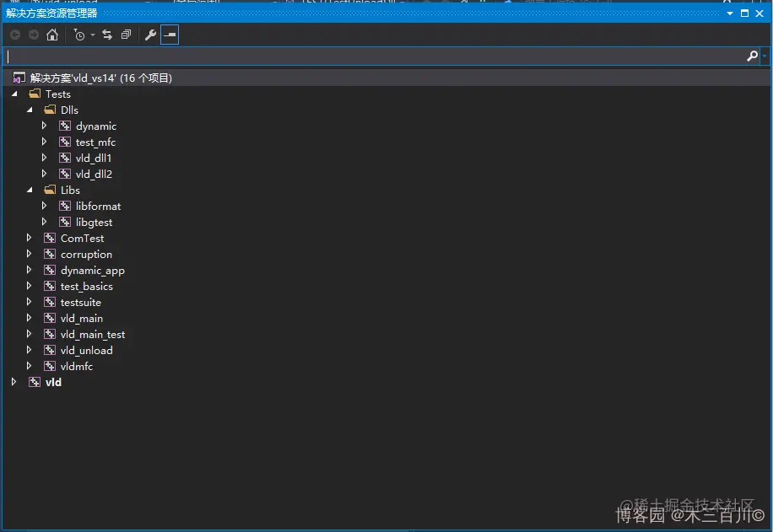Expand the libgtest project
This screenshot has height=532, width=773.
point(45,223)
